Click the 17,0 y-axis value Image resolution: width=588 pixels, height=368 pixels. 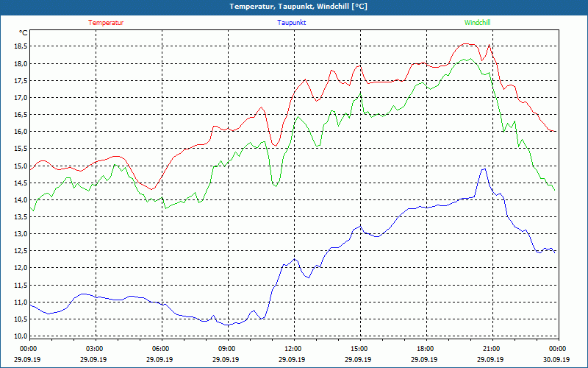[x=21, y=98]
